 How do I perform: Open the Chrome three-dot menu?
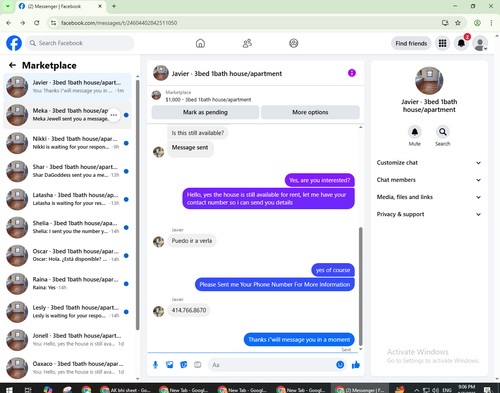coord(491,23)
